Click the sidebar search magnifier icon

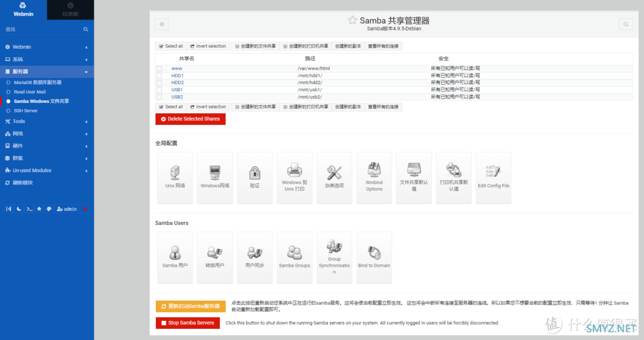pyautogui.click(x=85, y=29)
